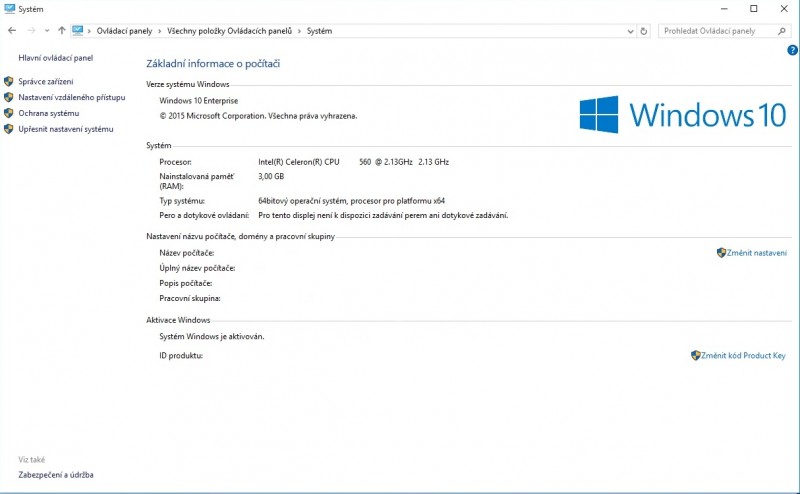800x494 pixels.
Task: Click the Forward navigation arrow
Action: [x=31, y=31]
